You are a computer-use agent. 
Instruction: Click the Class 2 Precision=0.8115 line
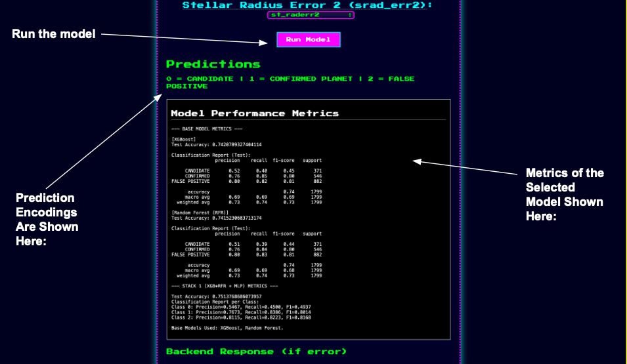241,317
